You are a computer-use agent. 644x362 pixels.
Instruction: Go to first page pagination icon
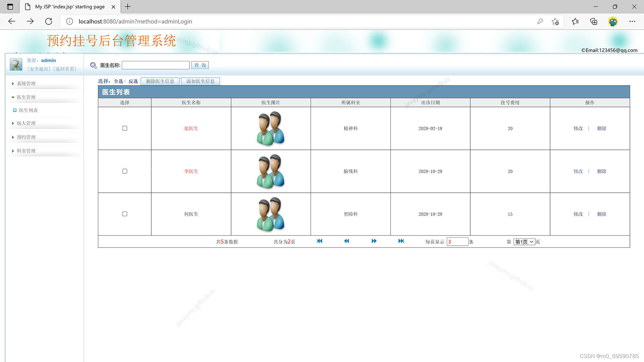point(319,241)
